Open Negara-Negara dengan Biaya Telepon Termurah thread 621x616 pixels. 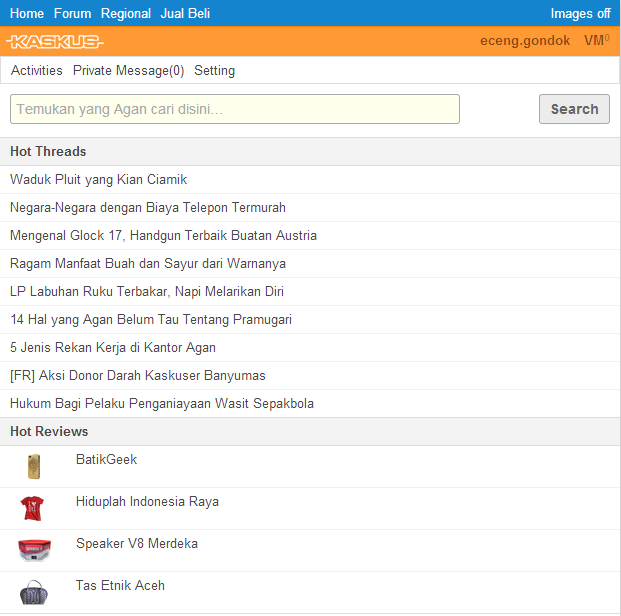click(x=148, y=208)
